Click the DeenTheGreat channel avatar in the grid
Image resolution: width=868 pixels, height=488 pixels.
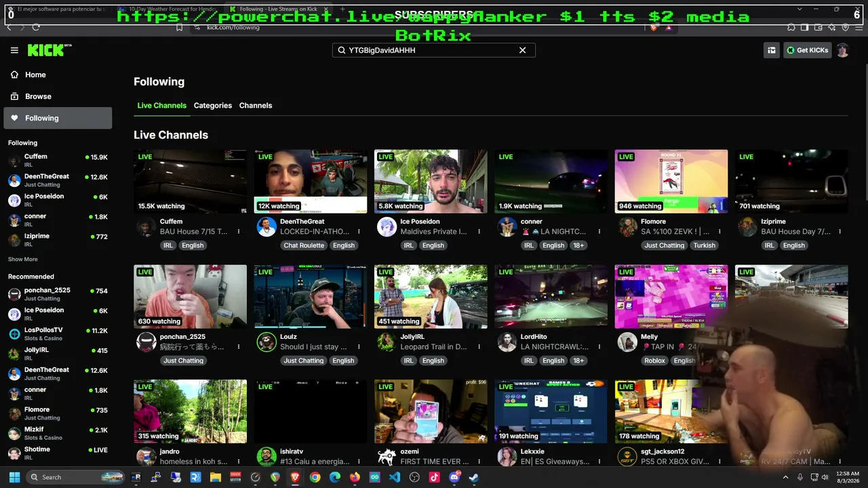click(267, 227)
